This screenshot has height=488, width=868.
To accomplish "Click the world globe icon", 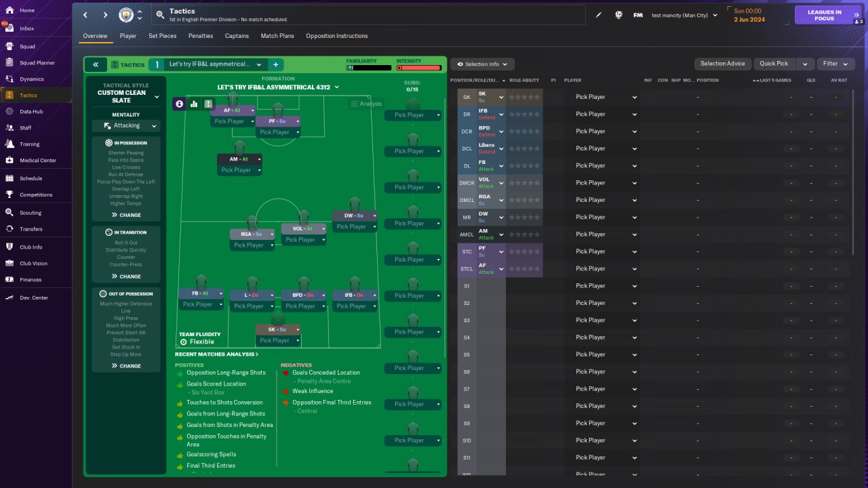I will coord(618,15).
